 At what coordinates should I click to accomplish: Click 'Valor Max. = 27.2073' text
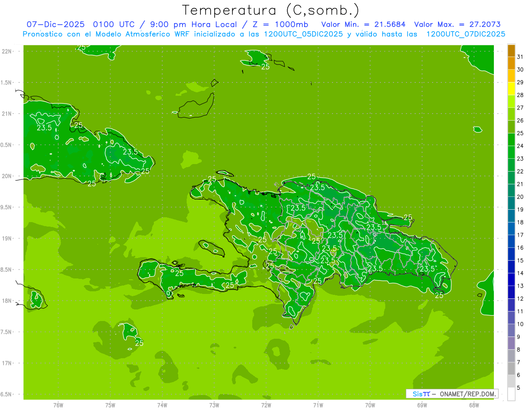[458, 24]
